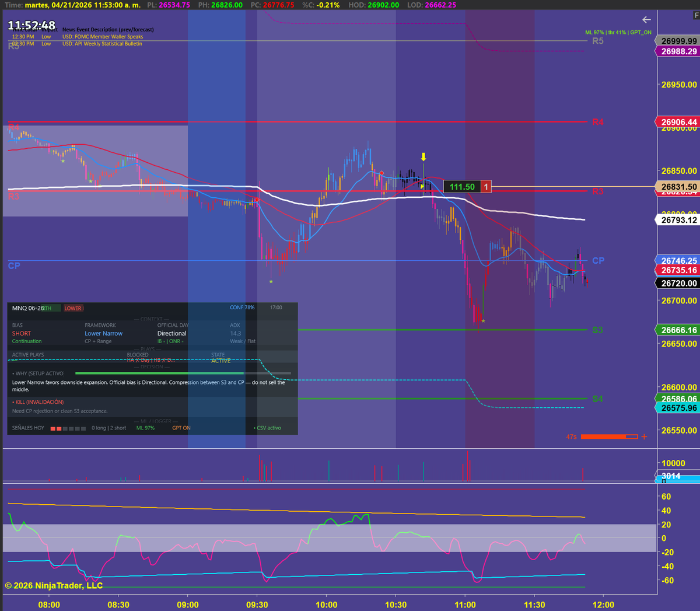Click the plus icon beside the 47s timer
This screenshot has height=611, width=700.
pyautogui.click(x=643, y=436)
